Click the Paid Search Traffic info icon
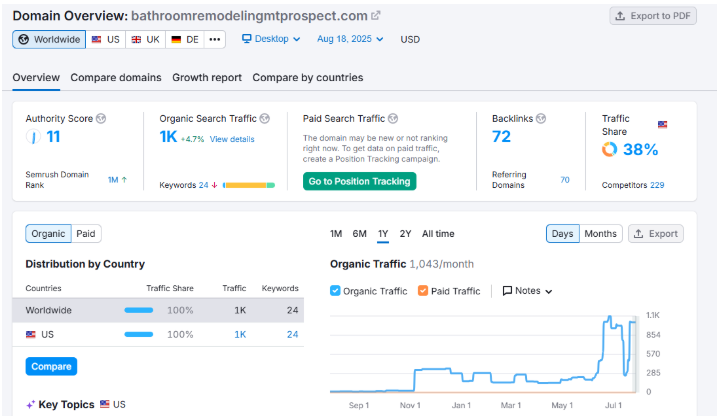This screenshot has height=416, width=719. pyautogui.click(x=393, y=118)
